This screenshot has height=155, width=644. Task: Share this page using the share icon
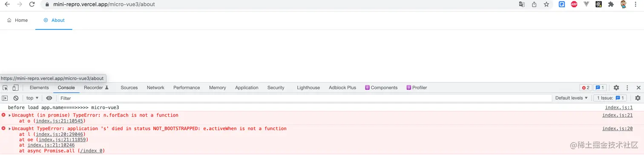pos(534,4)
